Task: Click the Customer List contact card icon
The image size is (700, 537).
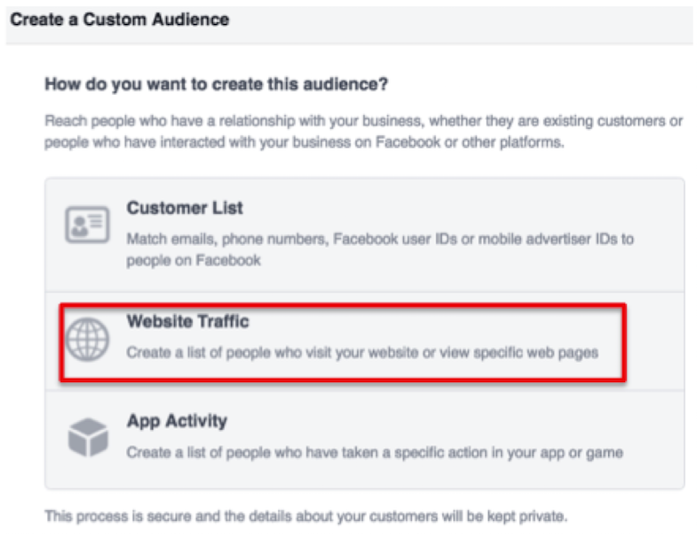Action: click(87, 225)
